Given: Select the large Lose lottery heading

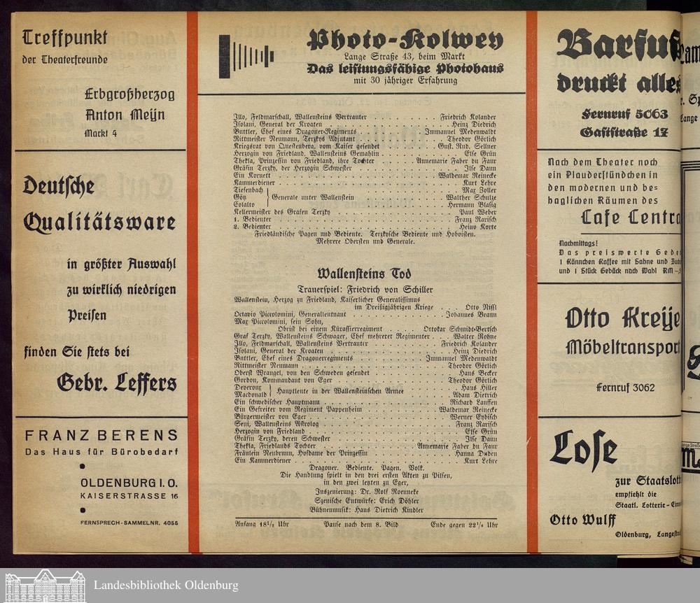Looking at the screenshot, I should [584, 450].
